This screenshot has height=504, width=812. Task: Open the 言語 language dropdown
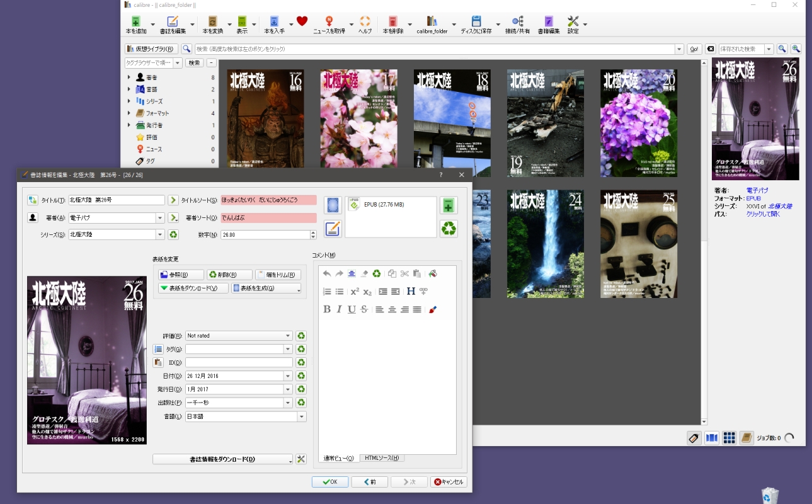302,416
